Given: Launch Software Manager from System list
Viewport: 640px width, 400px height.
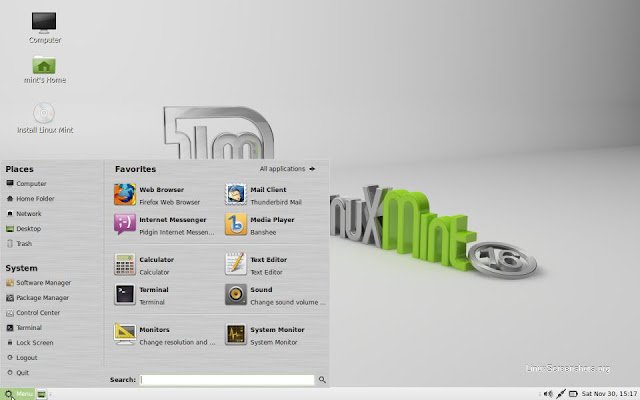Looking at the screenshot, I should coord(38,283).
